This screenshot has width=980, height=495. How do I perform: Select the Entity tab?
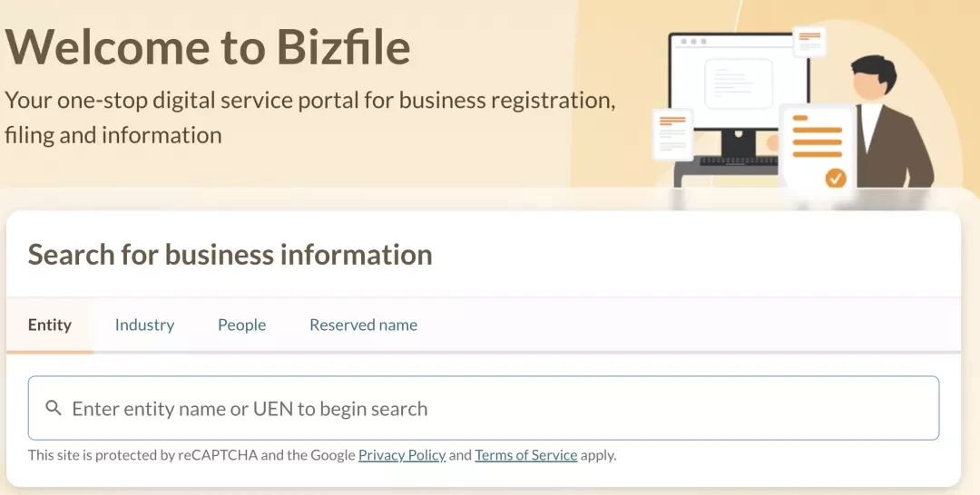click(x=50, y=325)
